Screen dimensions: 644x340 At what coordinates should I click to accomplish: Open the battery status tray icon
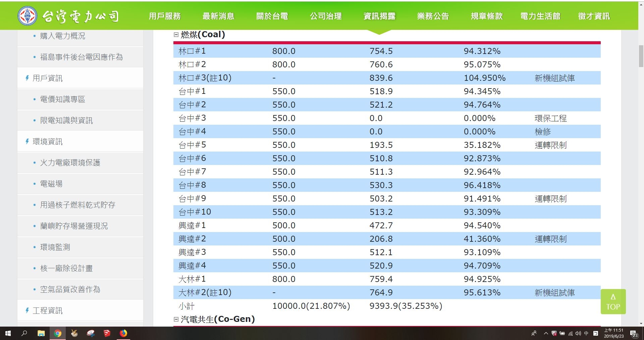(562, 333)
